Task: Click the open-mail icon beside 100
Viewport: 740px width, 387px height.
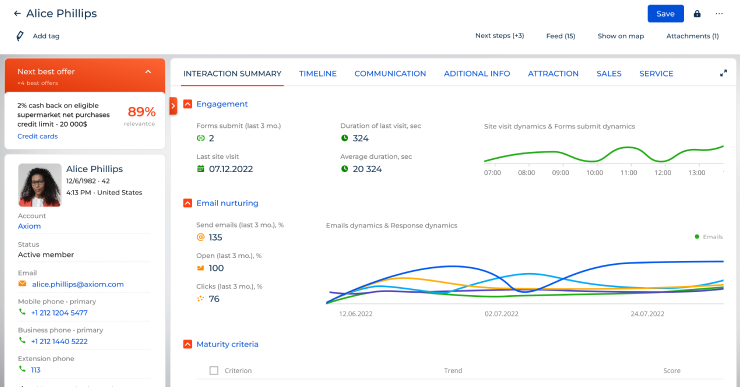Action: pyautogui.click(x=201, y=268)
